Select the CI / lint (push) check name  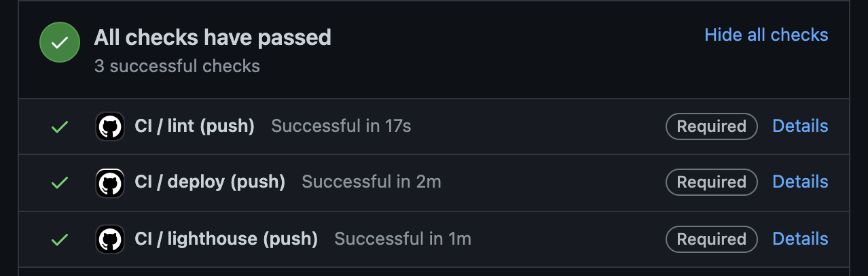(194, 126)
